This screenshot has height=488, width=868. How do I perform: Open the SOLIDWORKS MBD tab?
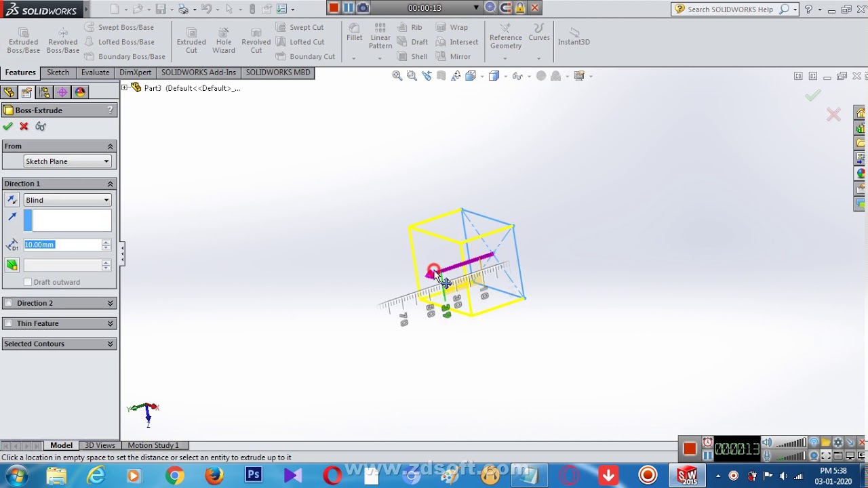tap(278, 73)
